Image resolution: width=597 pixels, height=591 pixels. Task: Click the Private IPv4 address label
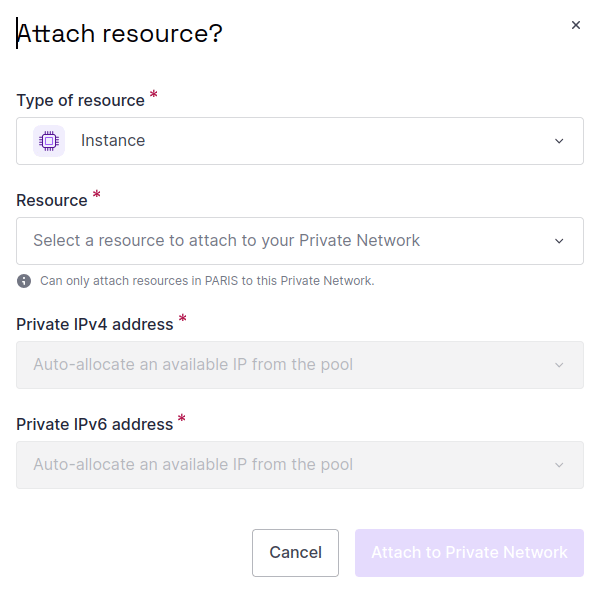(x=94, y=324)
